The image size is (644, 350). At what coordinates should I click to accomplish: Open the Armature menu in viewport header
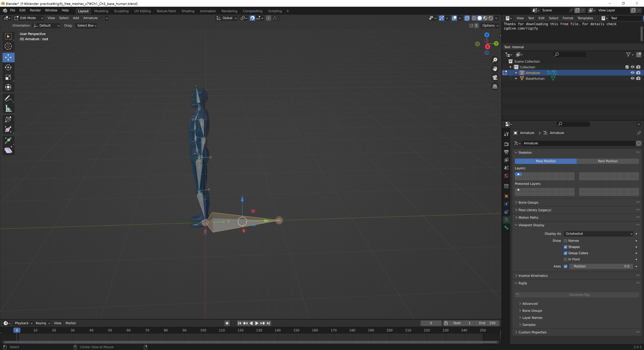coord(90,18)
